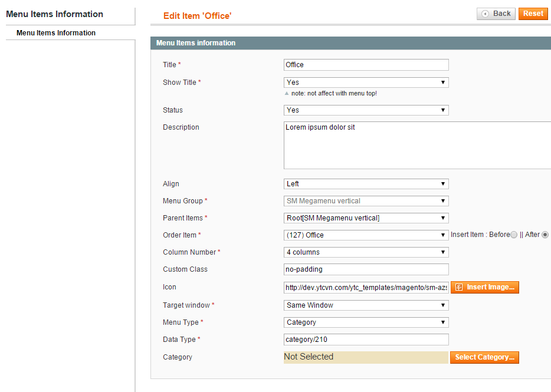Click into the Description text area
The width and height of the screenshot is (551, 392).
(417, 146)
